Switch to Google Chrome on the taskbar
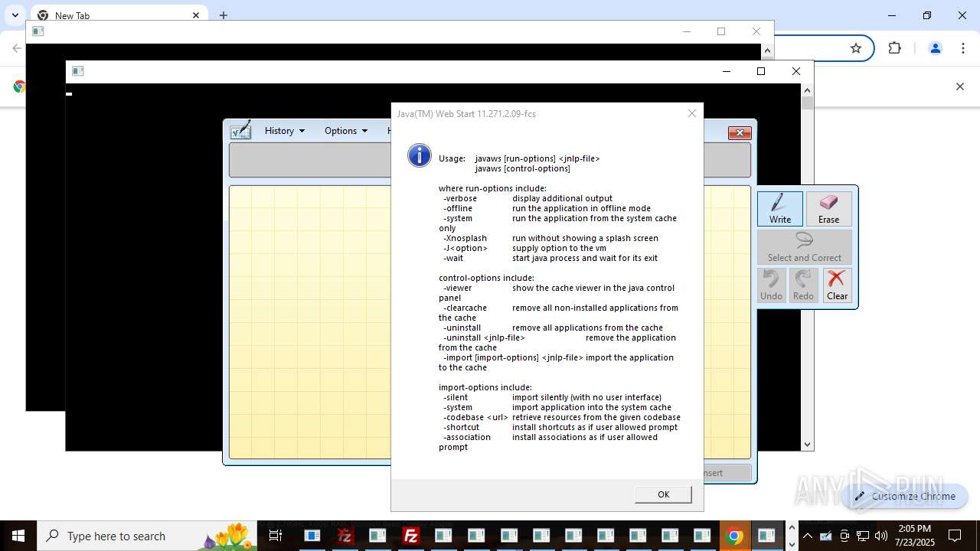This screenshot has height=551, width=980. pos(733,536)
